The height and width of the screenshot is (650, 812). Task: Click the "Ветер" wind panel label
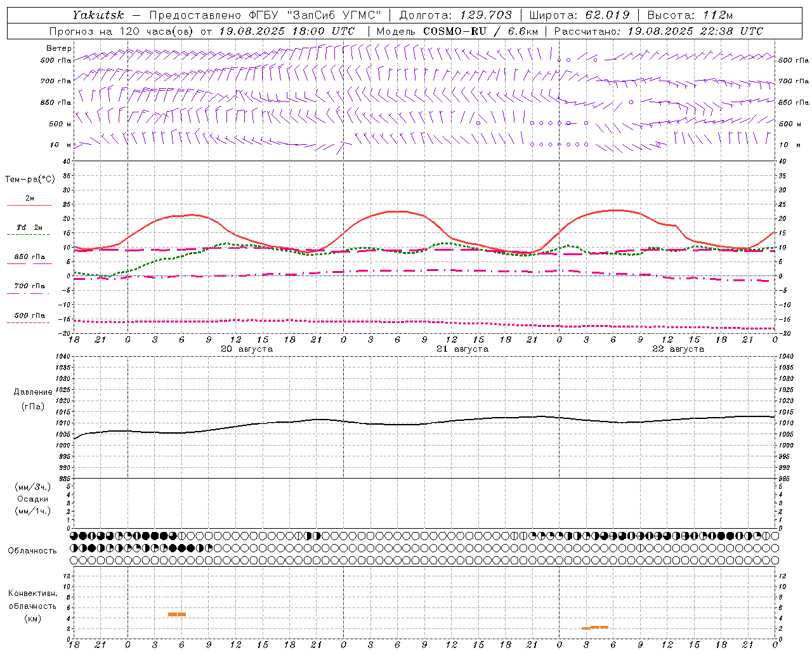point(59,48)
